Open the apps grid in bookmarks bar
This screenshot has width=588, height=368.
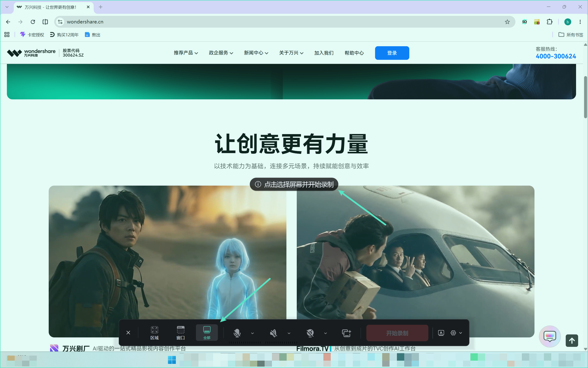(x=7, y=34)
